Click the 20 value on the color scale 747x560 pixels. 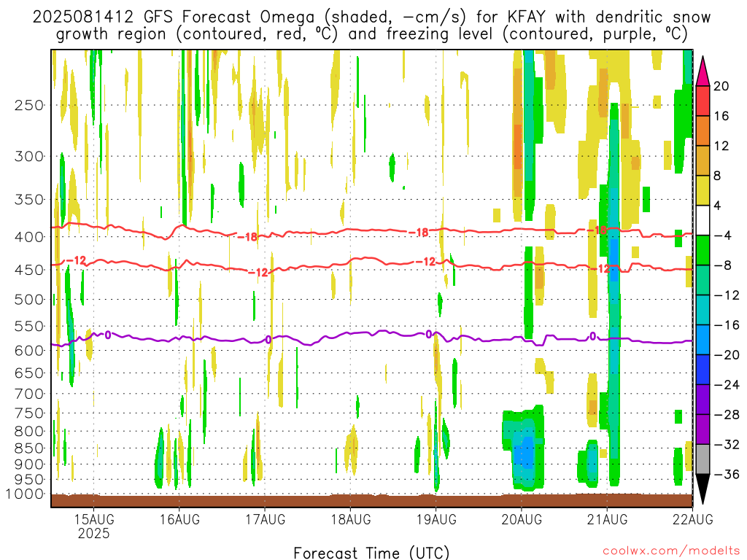pyautogui.click(x=721, y=86)
